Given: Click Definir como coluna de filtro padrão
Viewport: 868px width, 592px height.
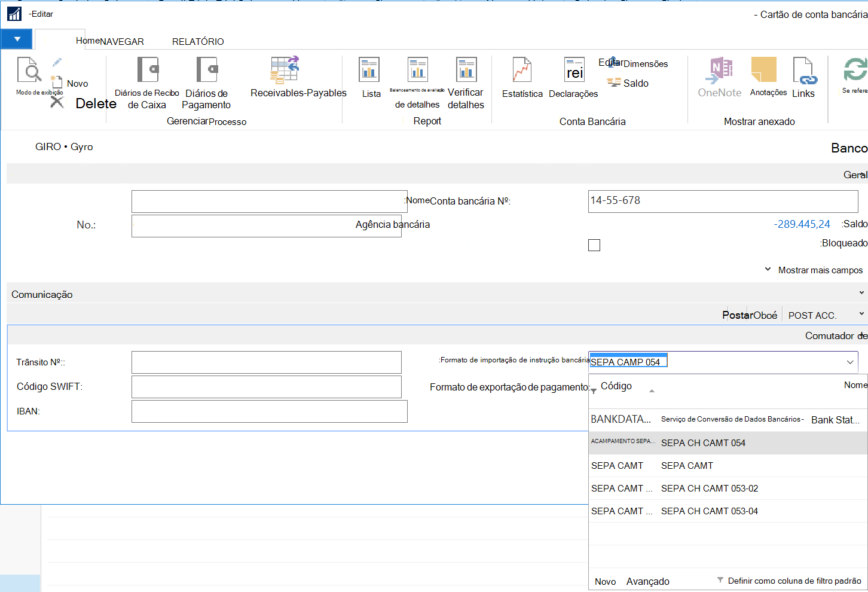Looking at the screenshot, I should [794, 581].
